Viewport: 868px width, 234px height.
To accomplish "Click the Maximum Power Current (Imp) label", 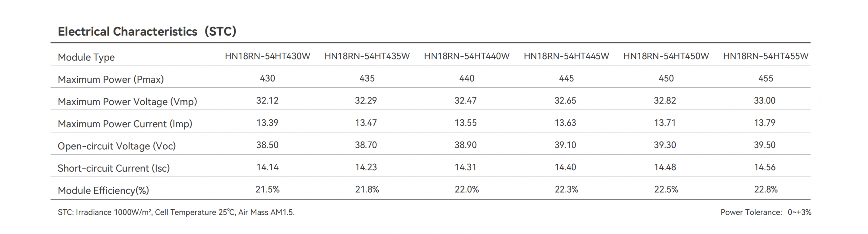I will pyautogui.click(x=125, y=124).
